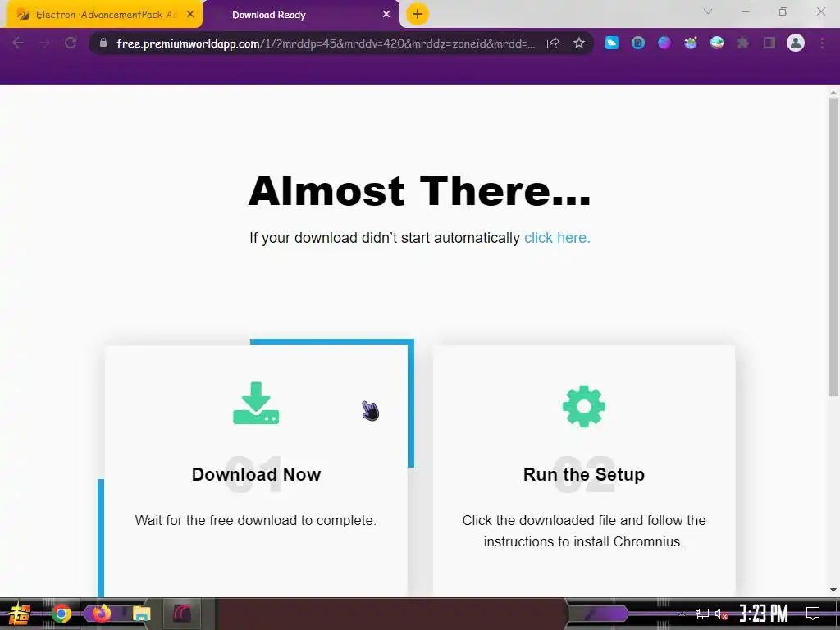Click the back navigation arrow
This screenshot has width=840, height=630.
(x=18, y=43)
